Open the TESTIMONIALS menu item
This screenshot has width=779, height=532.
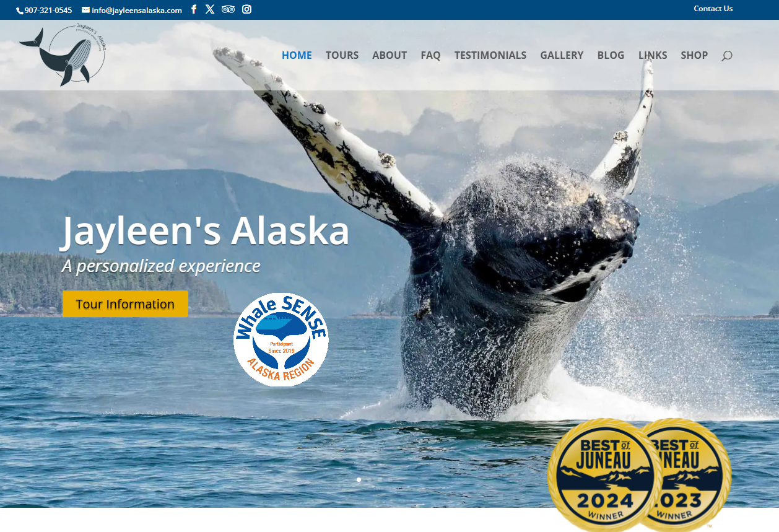[490, 55]
